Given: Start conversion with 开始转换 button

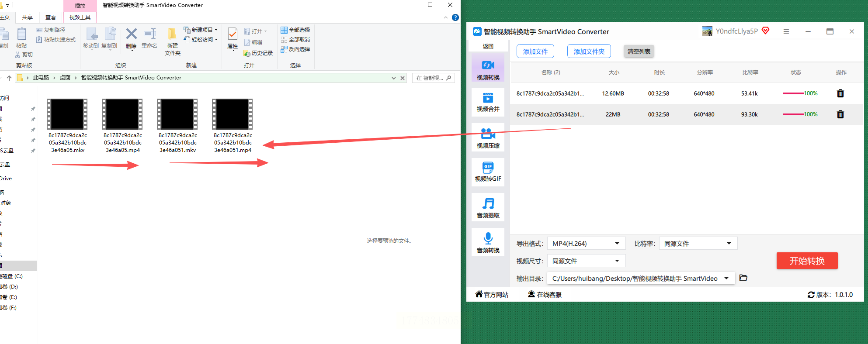Looking at the screenshot, I should pyautogui.click(x=807, y=261).
